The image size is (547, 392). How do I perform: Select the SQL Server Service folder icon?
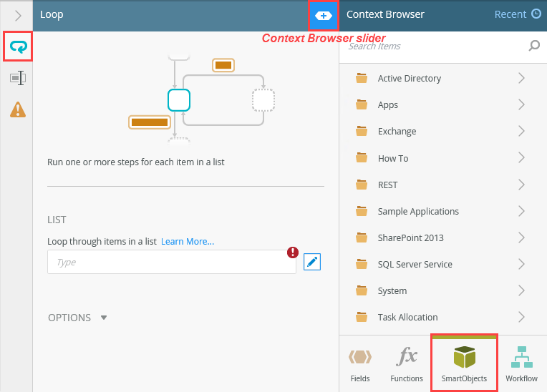(362, 264)
